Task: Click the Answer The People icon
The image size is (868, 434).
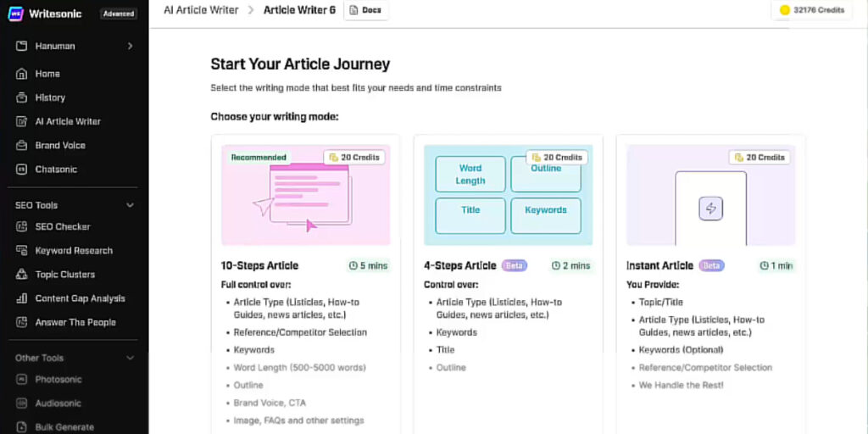Action: coord(21,322)
